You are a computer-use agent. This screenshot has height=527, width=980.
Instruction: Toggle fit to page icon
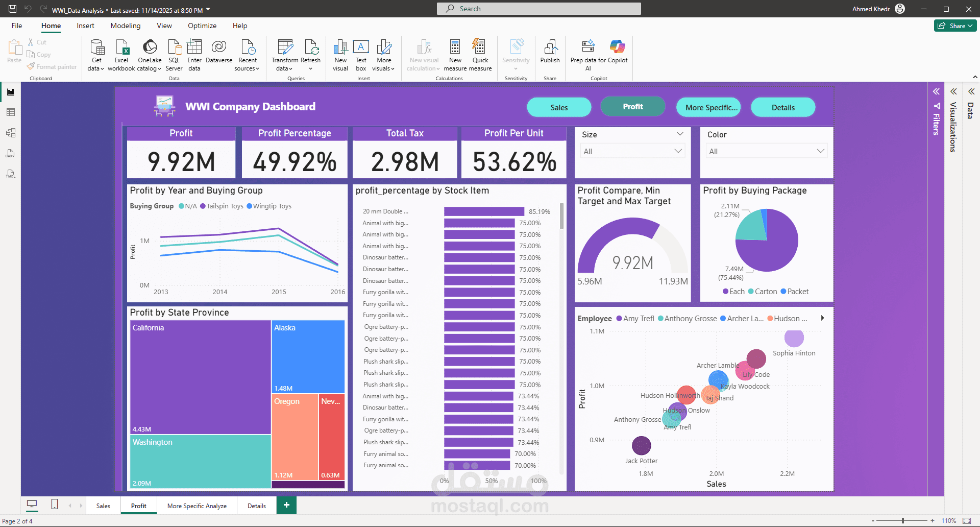(967, 521)
